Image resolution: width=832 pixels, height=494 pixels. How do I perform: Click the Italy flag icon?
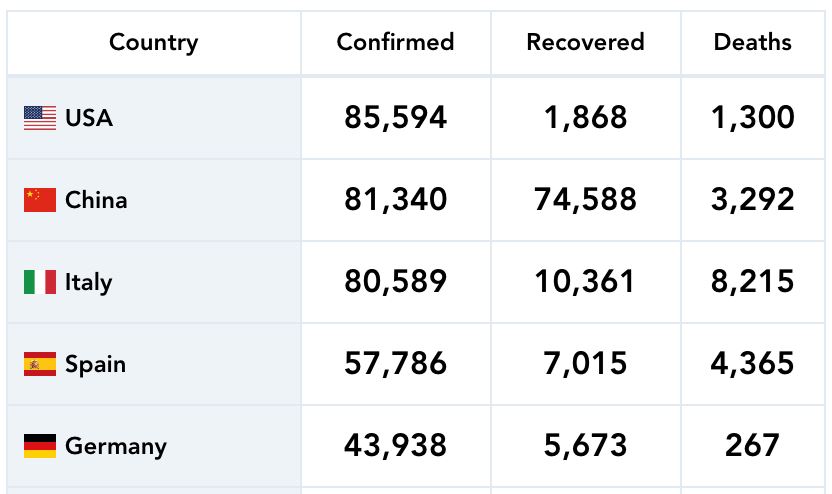pos(40,282)
